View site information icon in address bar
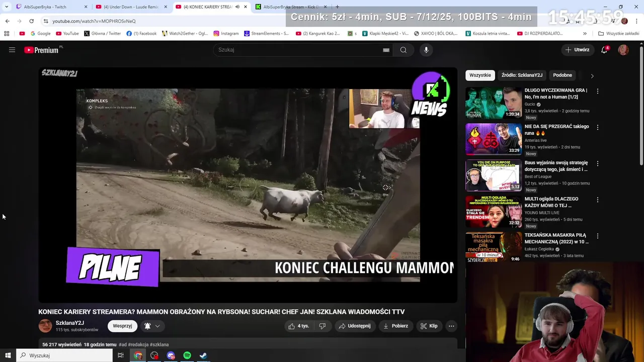This screenshot has width=644, height=362. 45,21
